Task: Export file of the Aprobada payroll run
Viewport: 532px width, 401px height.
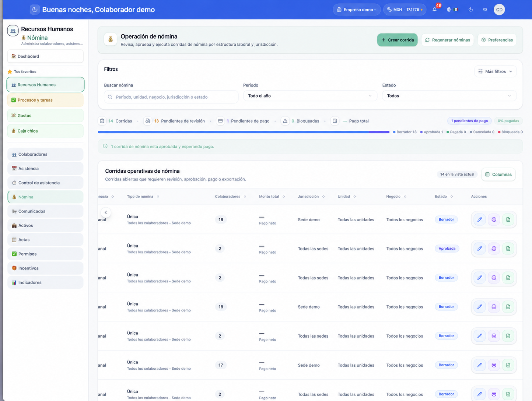Action: (508, 249)
